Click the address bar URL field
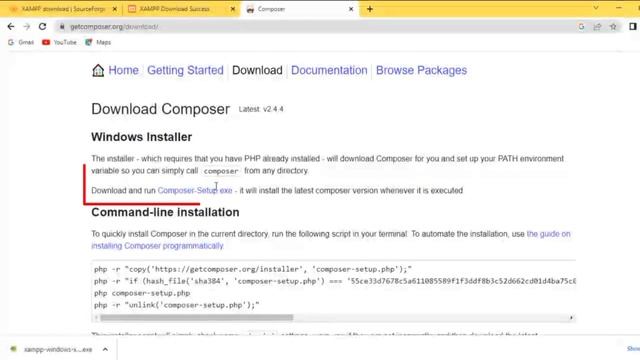The width and height of the screenshot is (640, 360). point(318,27)
